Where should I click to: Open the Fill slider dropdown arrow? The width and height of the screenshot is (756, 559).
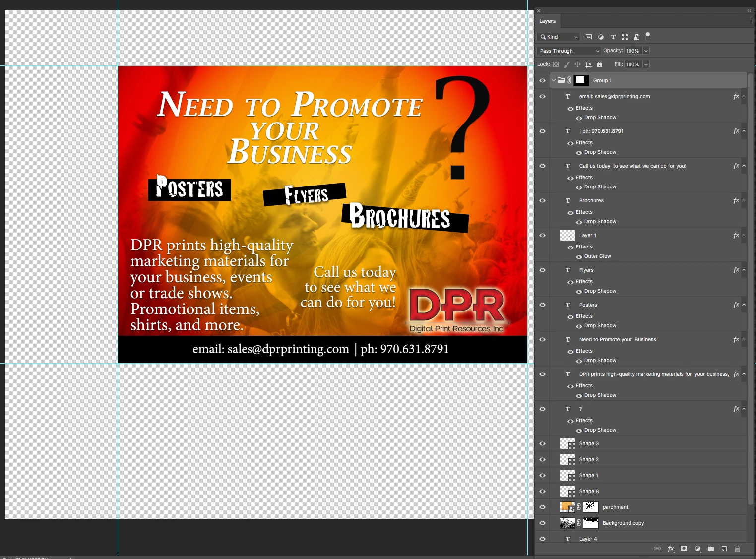[646, 64]
